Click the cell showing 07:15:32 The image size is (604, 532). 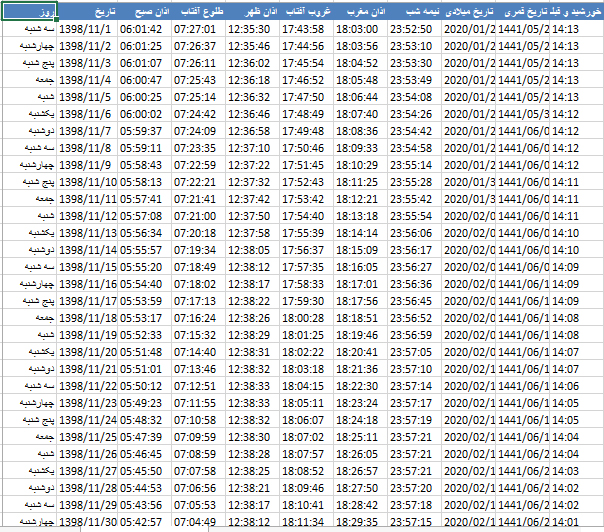click(x=198, y=335)
